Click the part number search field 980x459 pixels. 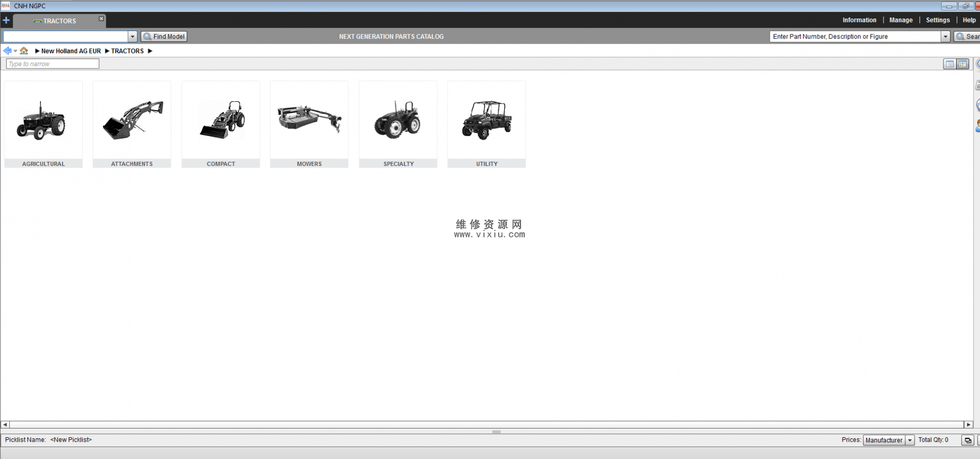click(855, 36)
